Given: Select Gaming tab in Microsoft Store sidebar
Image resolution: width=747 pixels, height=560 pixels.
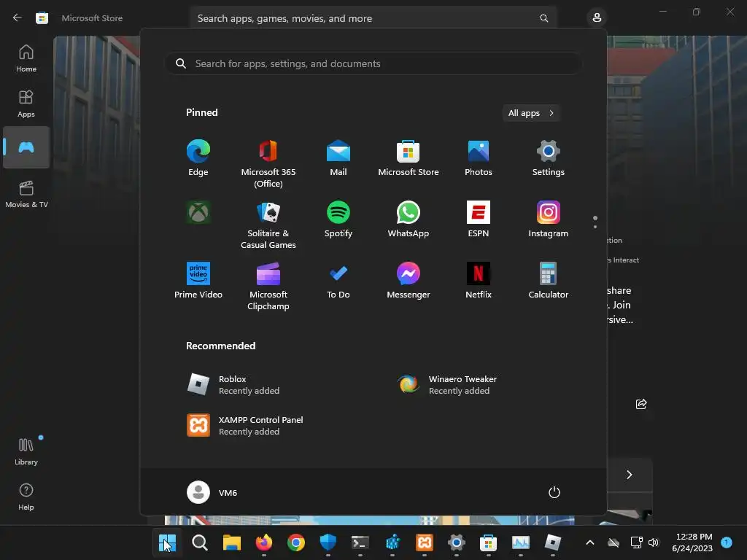Looking at the screenshot, I should point(26,147).
